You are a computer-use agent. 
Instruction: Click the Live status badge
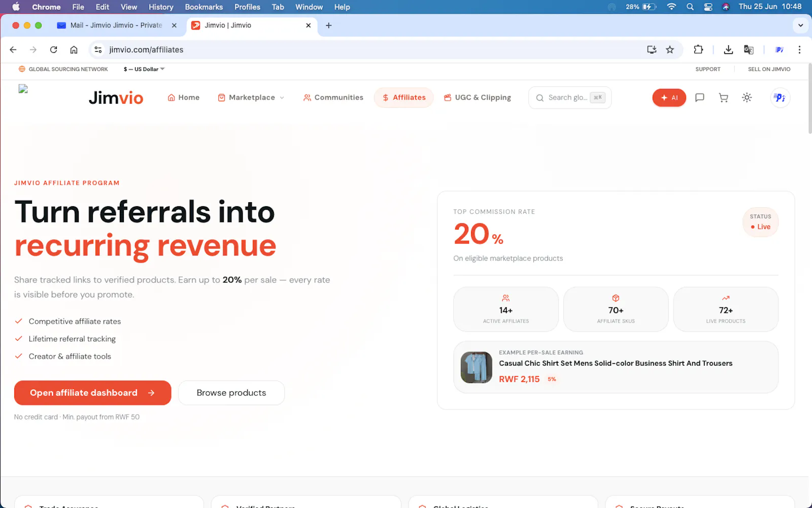coord(760,222)
